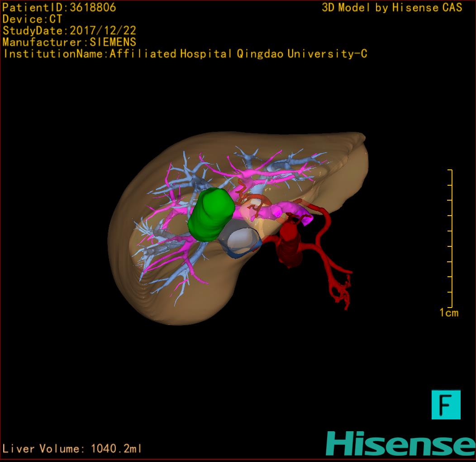
Task: Click the yellow vertical scale ruler
Action: click(451, 238)
